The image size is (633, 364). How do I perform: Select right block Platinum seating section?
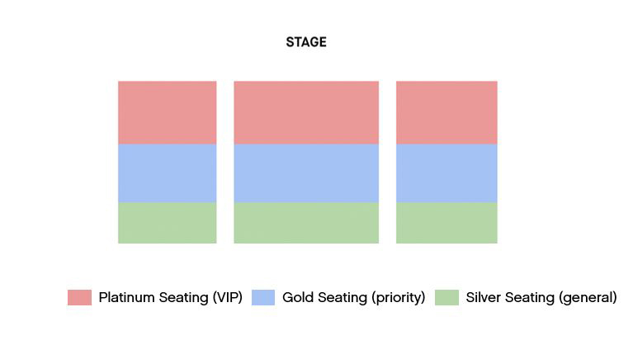446,112
